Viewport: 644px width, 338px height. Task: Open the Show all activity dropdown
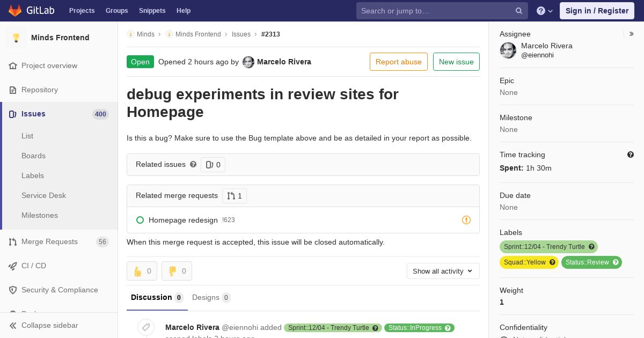tap(443, 271)
